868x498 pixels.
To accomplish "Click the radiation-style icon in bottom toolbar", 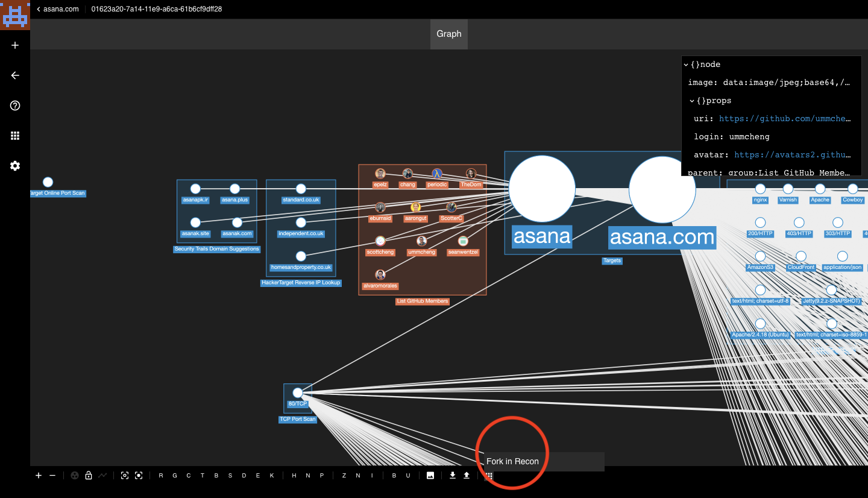I will point(75,476).
